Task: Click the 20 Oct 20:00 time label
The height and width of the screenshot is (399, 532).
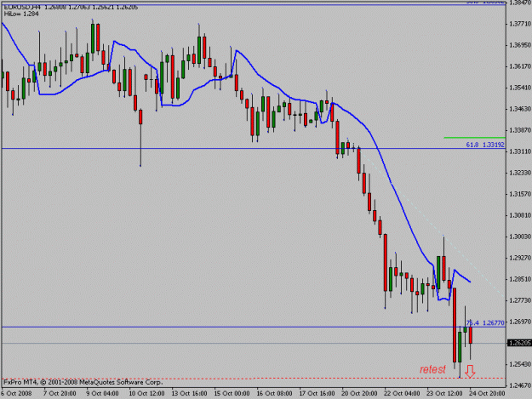Action: tap(359, 394)
